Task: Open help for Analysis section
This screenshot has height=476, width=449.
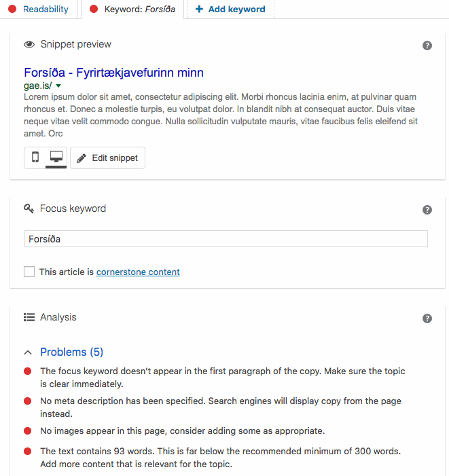Action: pos(427,318)
